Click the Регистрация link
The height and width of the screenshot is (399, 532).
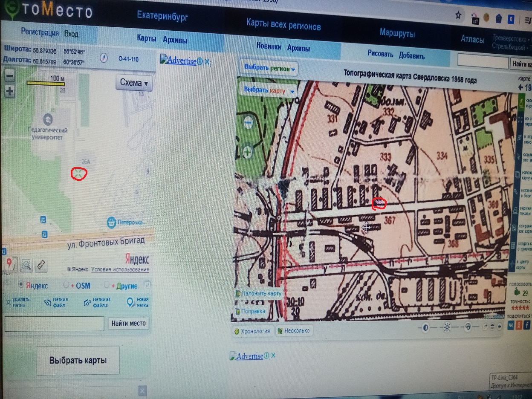pyautogui.click(x=40, y=32)
